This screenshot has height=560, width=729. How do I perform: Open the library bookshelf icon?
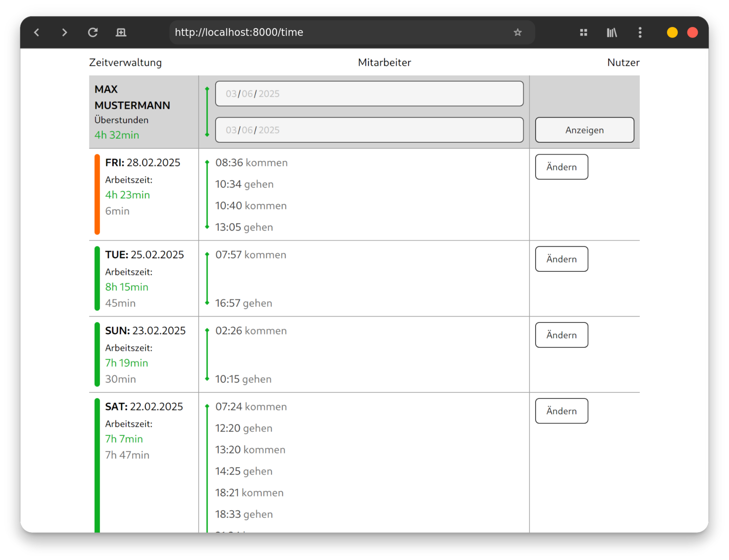612,33
